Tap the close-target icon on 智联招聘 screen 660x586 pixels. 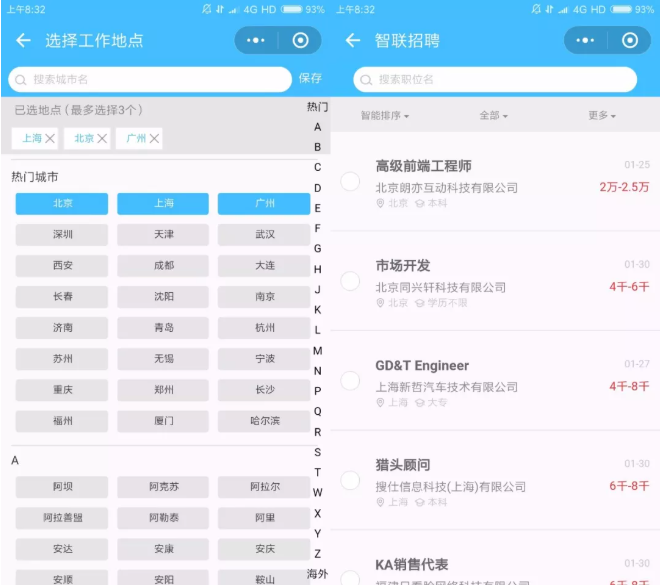tap(630, 40)
